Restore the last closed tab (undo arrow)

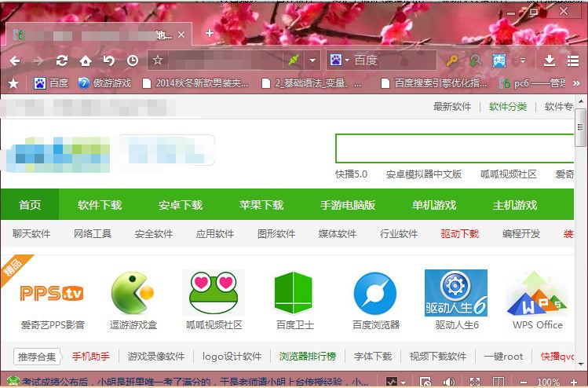coord(109,60)
